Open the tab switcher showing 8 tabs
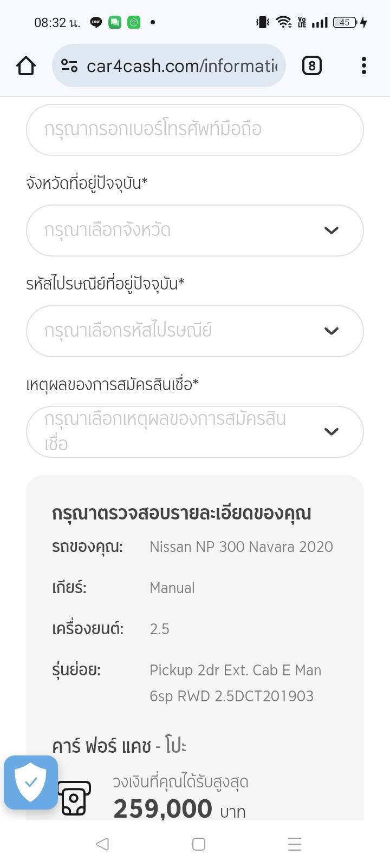 311,66
